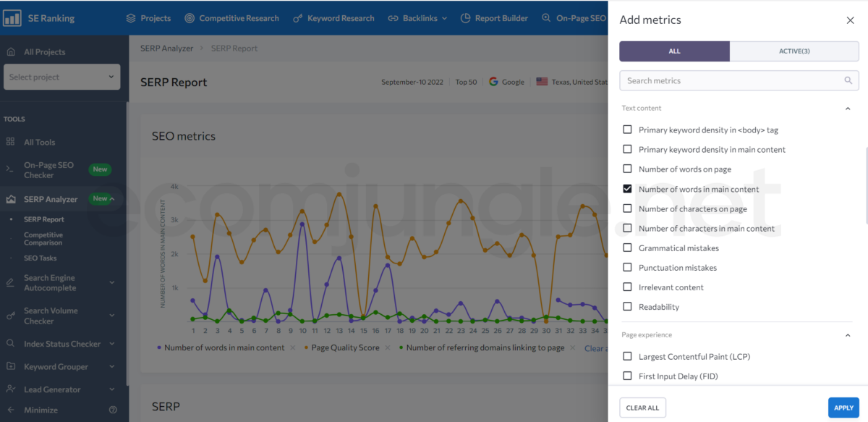
Task: Enable the Readability metric checkbox
Action: [627, 307]
